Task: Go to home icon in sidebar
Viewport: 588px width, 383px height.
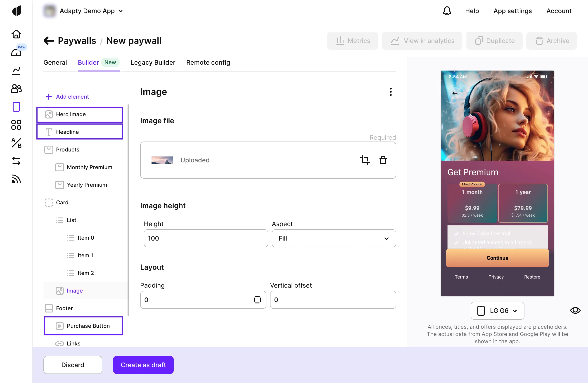Action: tap(16, 34)
